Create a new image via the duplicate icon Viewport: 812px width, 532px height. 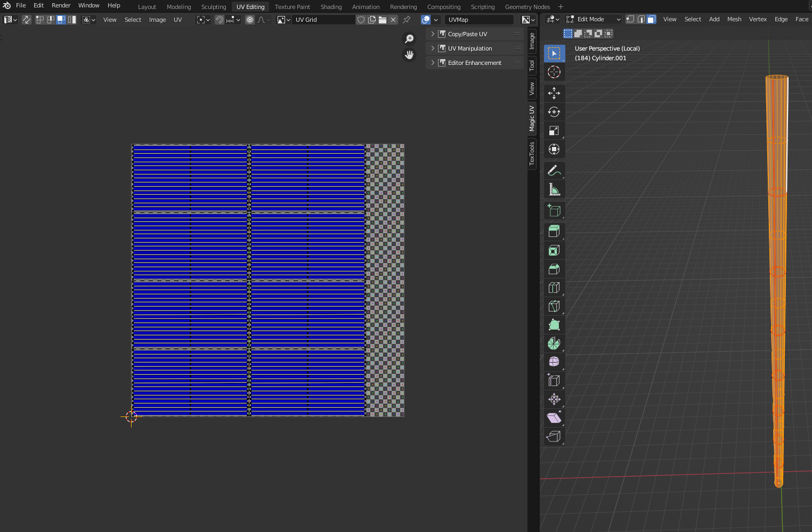point(372,20)
